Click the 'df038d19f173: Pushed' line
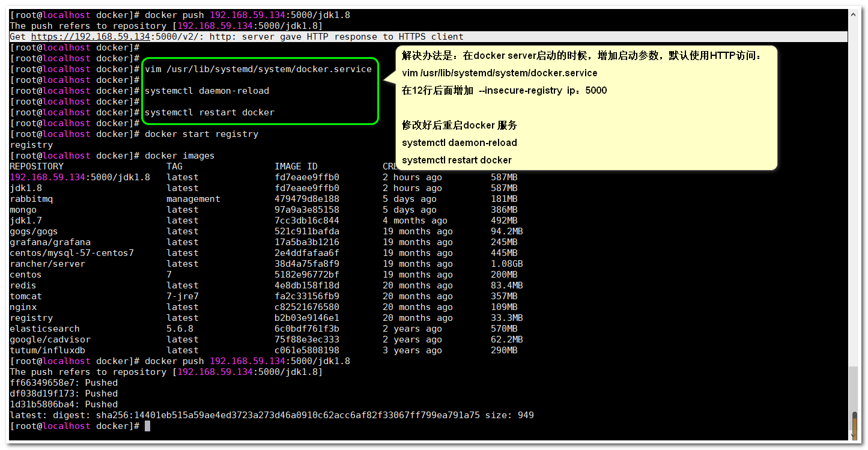This screenshot has height=450, width=868. click(x=64, y=394)
